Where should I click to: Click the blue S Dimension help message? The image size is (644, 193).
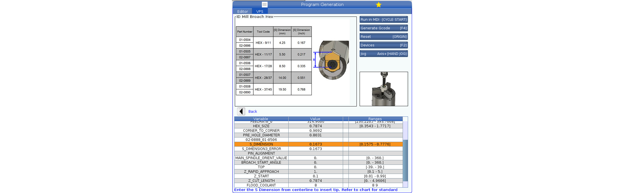(316, 190)
